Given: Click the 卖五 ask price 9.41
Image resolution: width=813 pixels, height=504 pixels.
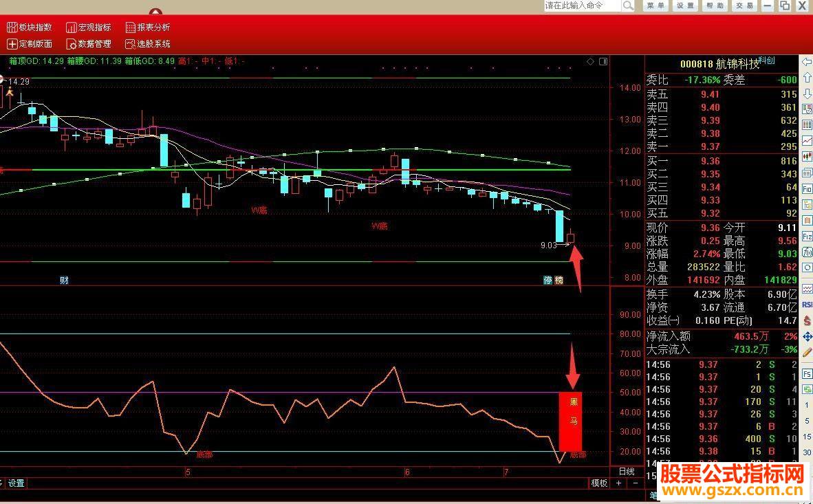Looking at the screenshot, I should point(710,94).
